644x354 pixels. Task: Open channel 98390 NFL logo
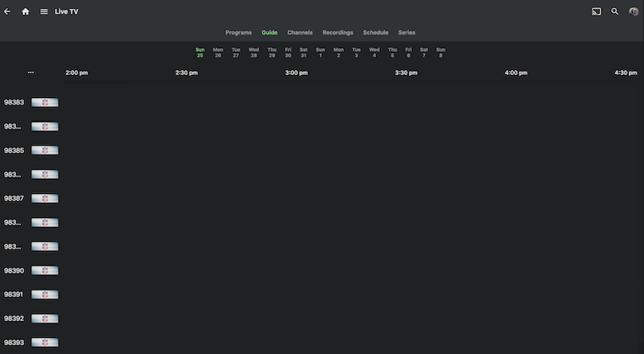click(45, 270)
